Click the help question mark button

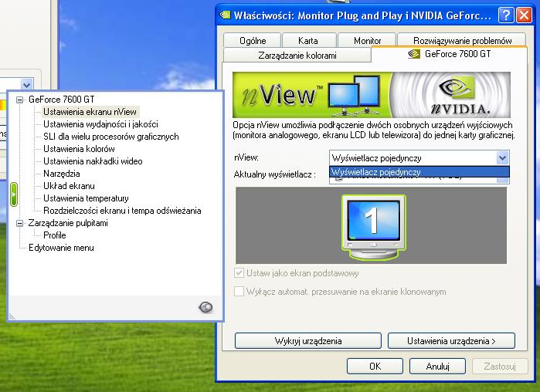pos(505,15)
